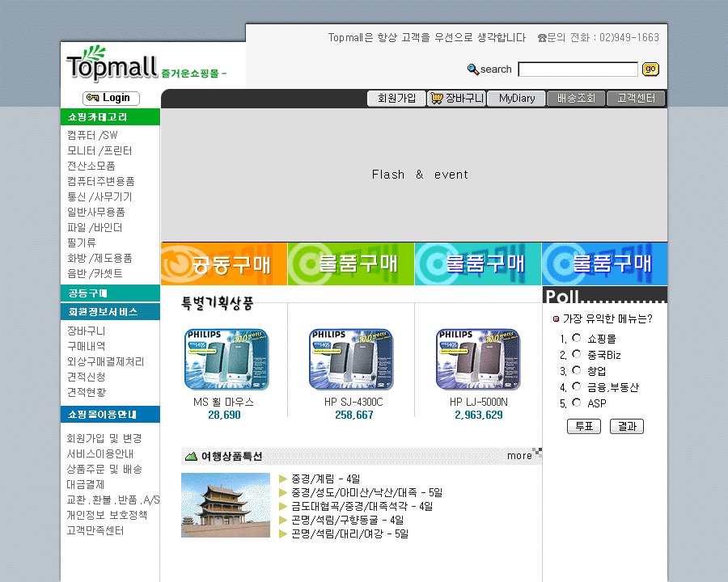Open the MS 휠 마우스 product image
Image resolution: width=728 pixels, height=582 pixels.
tap(226, 360)
